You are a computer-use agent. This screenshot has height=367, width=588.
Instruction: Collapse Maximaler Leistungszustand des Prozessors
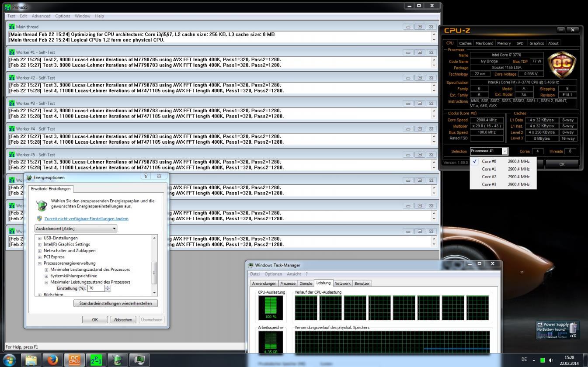pos(46,282)
